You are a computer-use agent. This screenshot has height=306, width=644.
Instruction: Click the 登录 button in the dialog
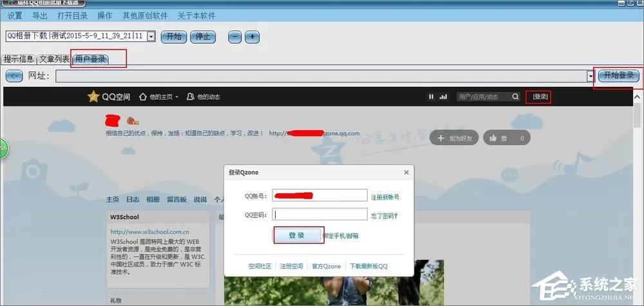click(x=297, y=235)
